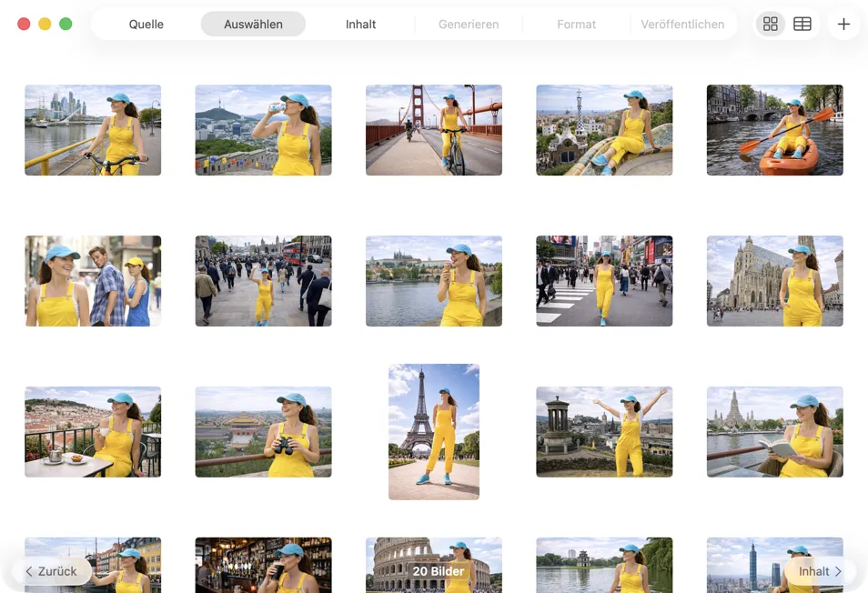Image resolution: width=868 pixels, height=593 pixels.
Task: Select the Auswählen tab
Action: [253, 25]
